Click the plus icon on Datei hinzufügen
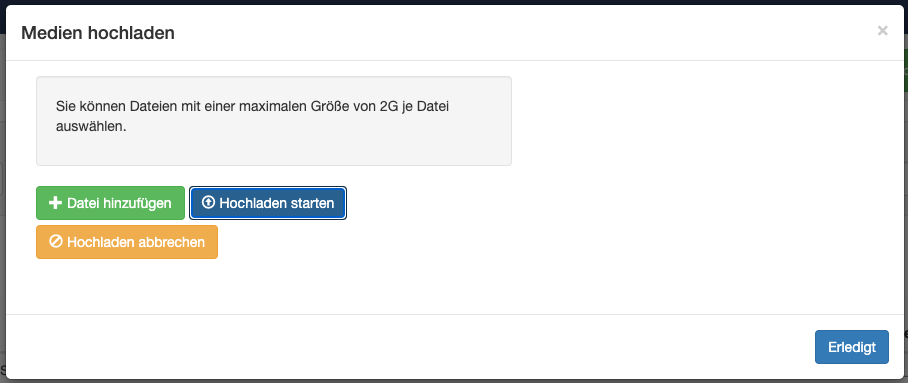Image resolution: width=908 pixels, height=383 pixels. coord(56,203)
